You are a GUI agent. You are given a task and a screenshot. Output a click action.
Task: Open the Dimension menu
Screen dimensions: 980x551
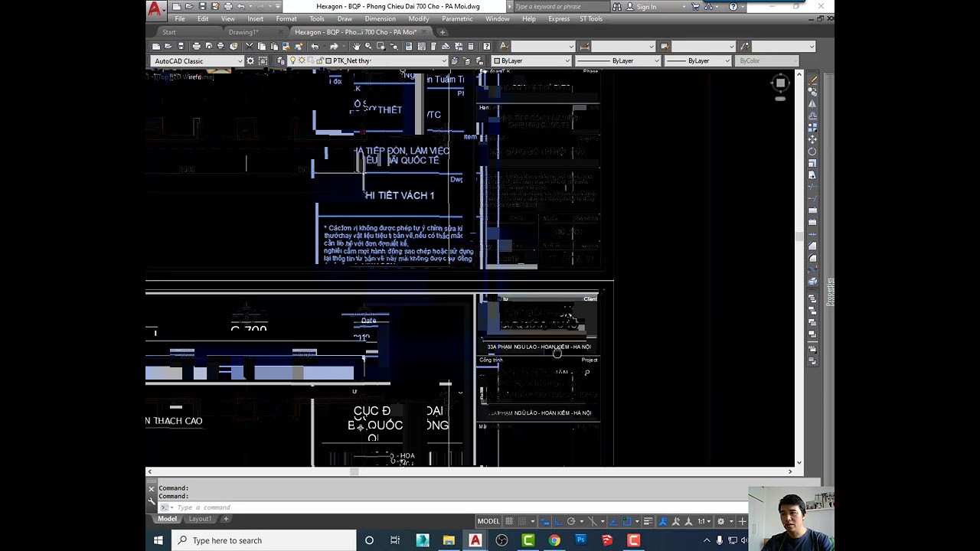[381, 18]
